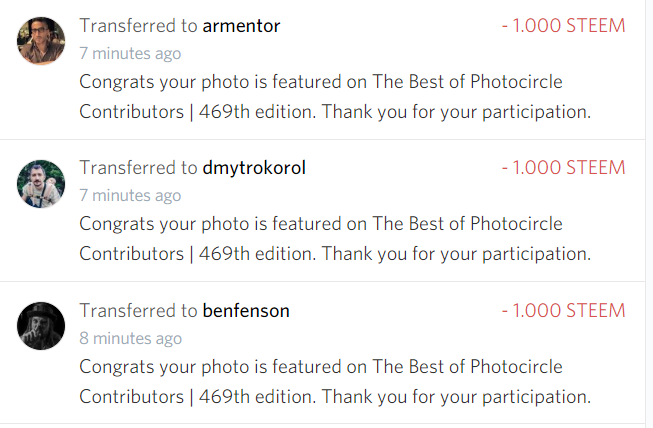Select the '8 minutes ago' timestamp

click(130, 338)
